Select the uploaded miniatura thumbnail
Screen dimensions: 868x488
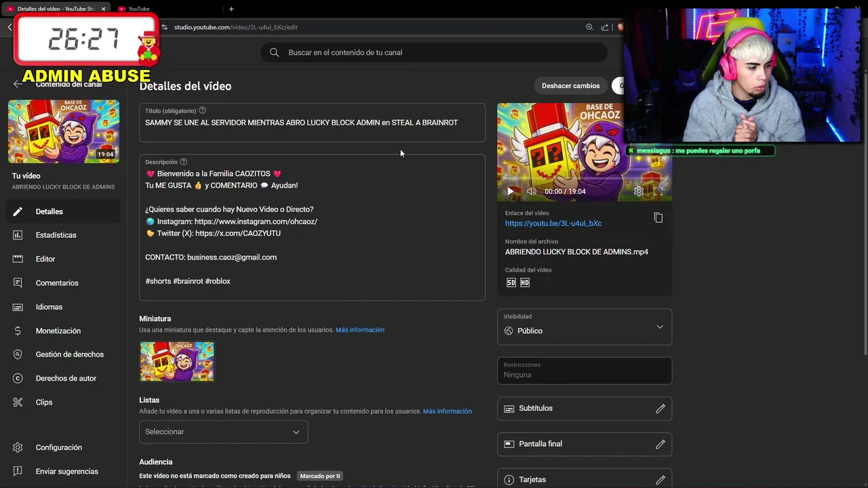coord(177,361)
